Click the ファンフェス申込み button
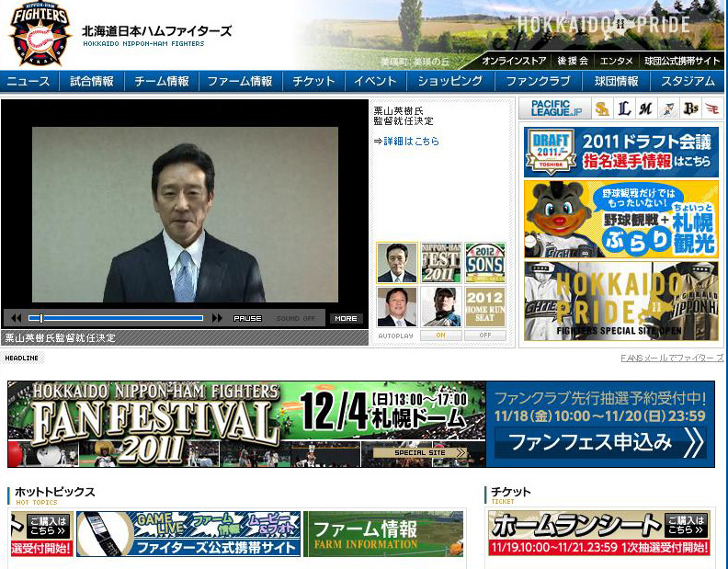This screenshot has width=728, height=569. pyautogui.click(x=600, y=443)
